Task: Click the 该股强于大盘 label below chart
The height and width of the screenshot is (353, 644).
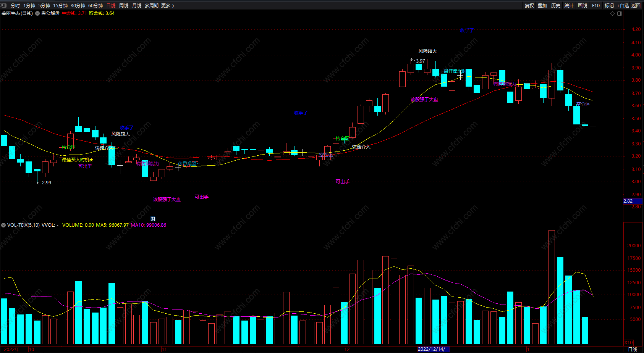Action: pyautogui.click(x=167, y=200)
